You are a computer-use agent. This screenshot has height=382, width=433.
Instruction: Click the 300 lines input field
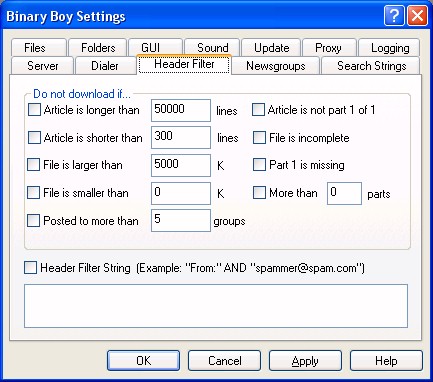[181, 137]
